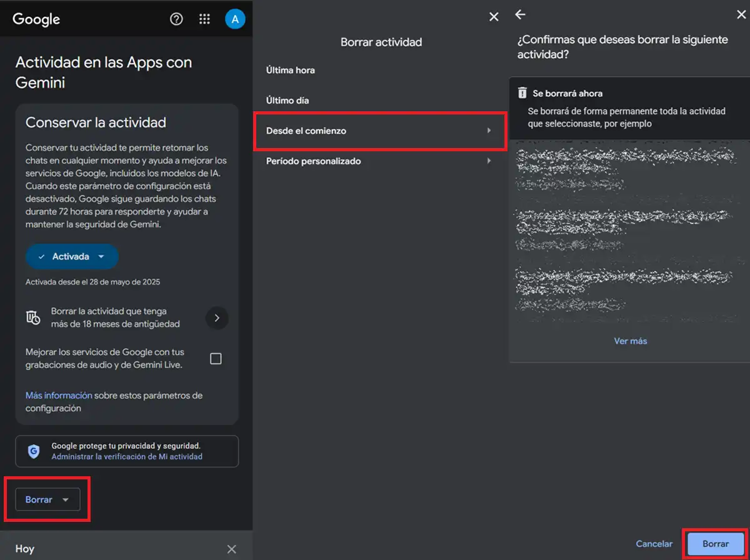Click the trash icon beside Se borrará ahora
Image resolution: width=750 pixels, height=560 pixels.
[522, 93]
